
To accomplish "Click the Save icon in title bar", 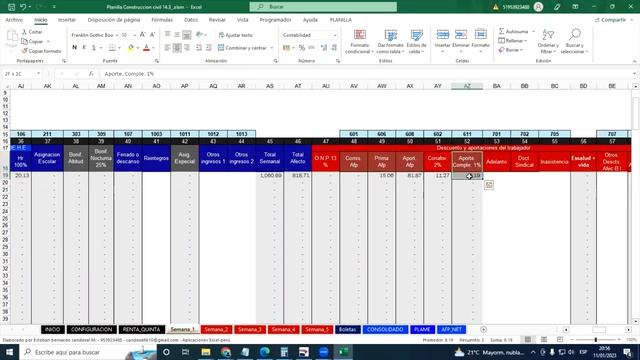I will coord(11,7).
